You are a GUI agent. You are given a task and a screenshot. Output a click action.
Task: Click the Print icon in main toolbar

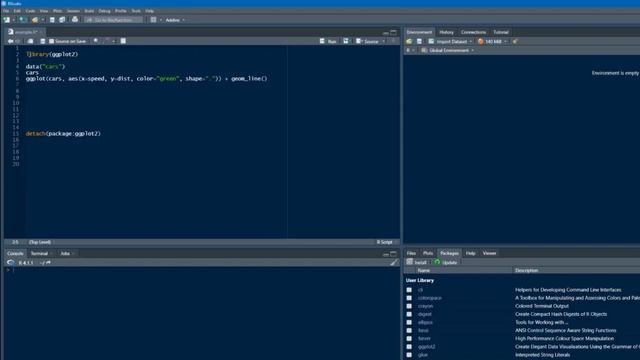75,20
